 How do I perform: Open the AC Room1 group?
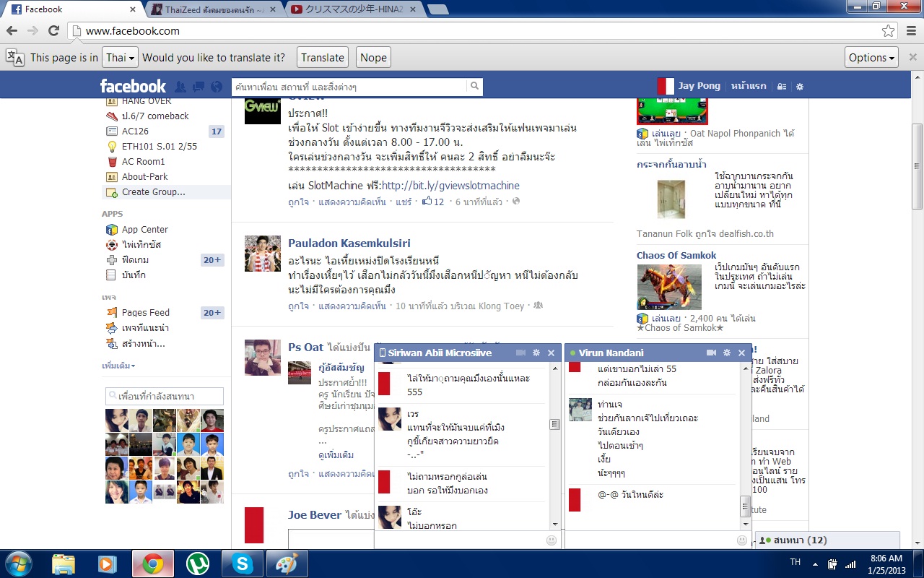(144, 162)
